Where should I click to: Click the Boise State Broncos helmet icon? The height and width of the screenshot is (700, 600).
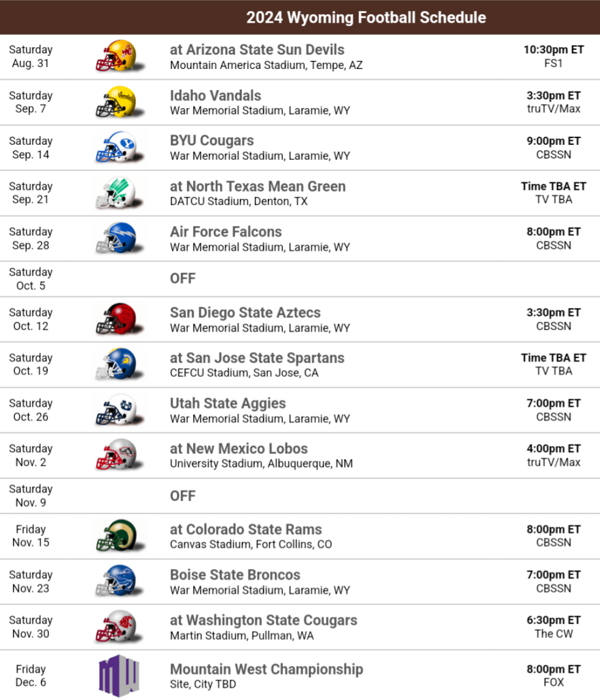tap(116, 581)
